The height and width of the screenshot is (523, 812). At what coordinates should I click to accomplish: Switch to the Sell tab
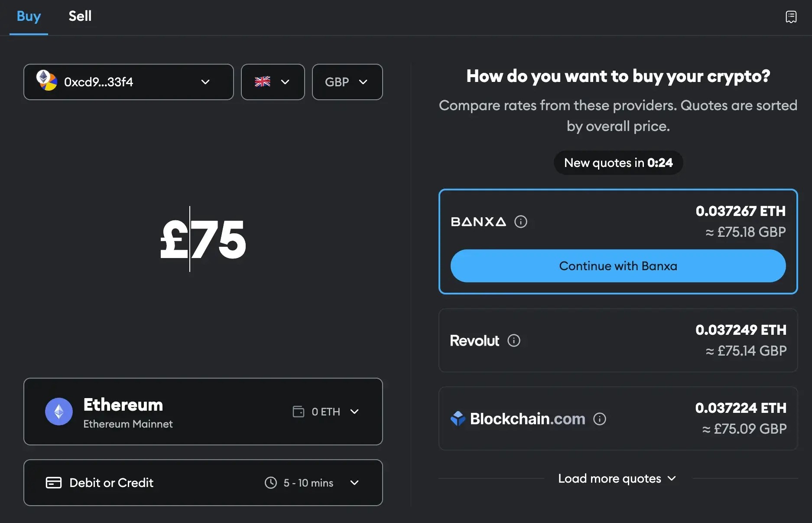(80, 16)
